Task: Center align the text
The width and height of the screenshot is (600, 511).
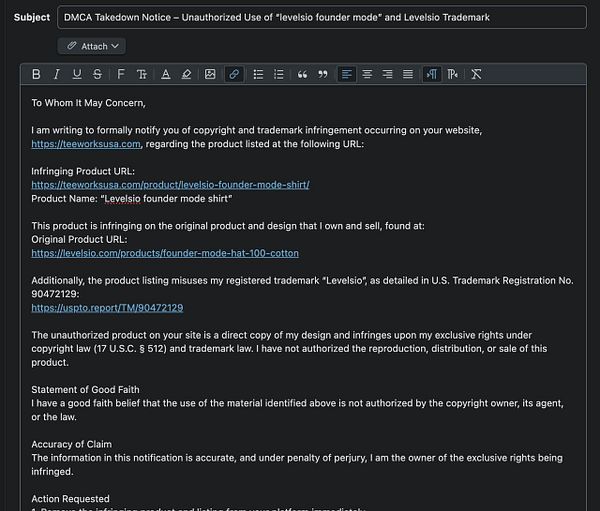Action: [x=367, y=74]
